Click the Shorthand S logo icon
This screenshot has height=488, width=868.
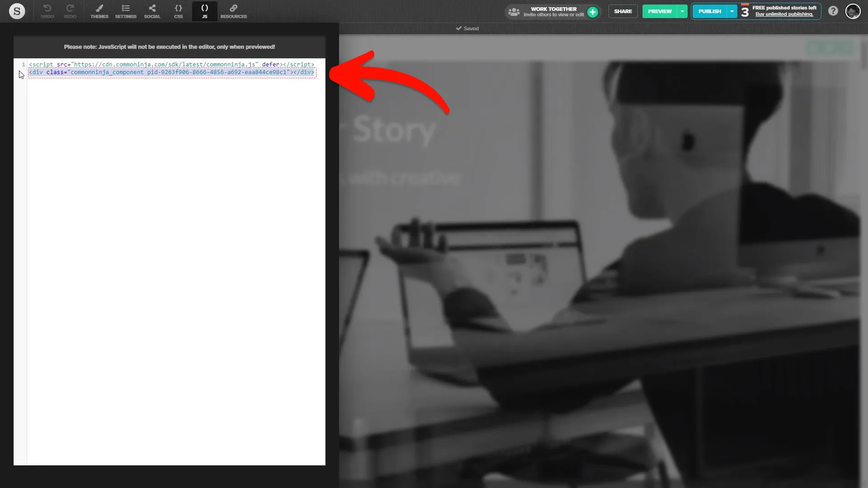pyautogui.click(x=17, y=11)
